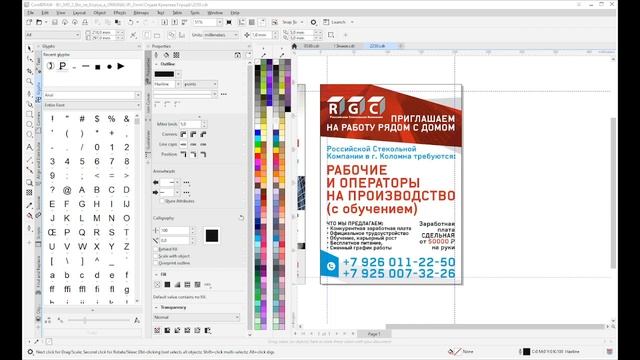This screenshot has width=640, height=360.
Task: Click the Launch button in toolbar
Action: point(338,22)
